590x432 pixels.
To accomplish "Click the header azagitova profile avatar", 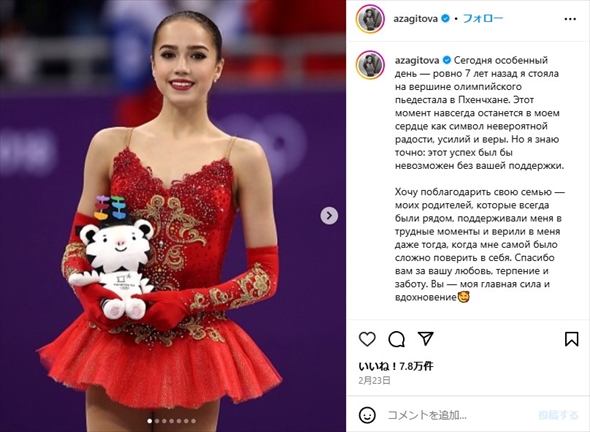I will pyautogui.click(x=370, y=19).
